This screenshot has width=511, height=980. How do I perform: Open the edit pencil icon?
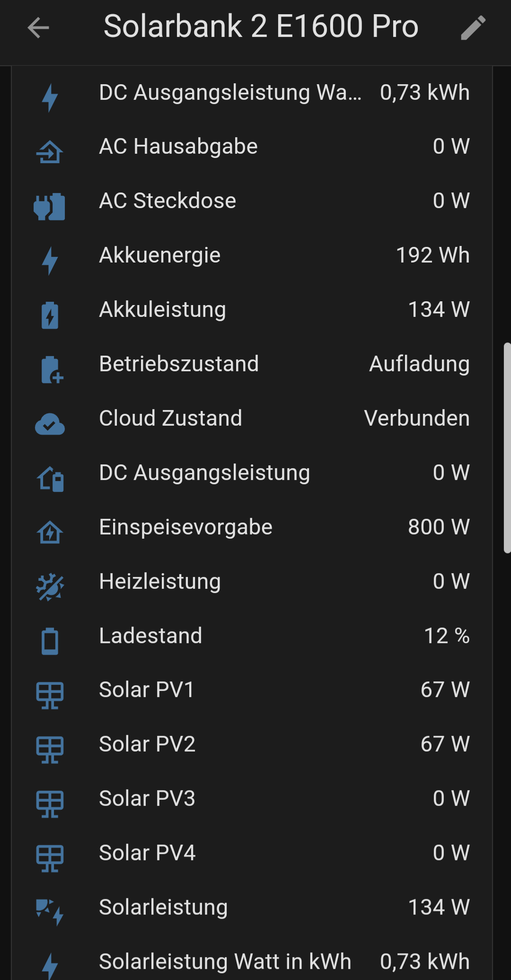click(x=473, y=27)
